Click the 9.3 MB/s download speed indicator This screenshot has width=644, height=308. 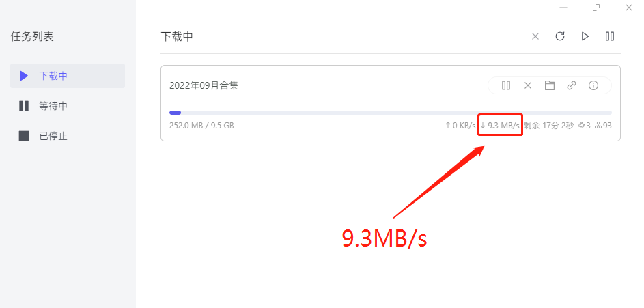500,125
